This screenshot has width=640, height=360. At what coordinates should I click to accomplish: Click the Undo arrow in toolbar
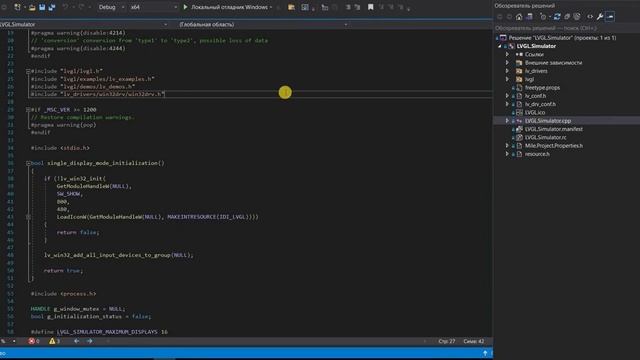65,7
